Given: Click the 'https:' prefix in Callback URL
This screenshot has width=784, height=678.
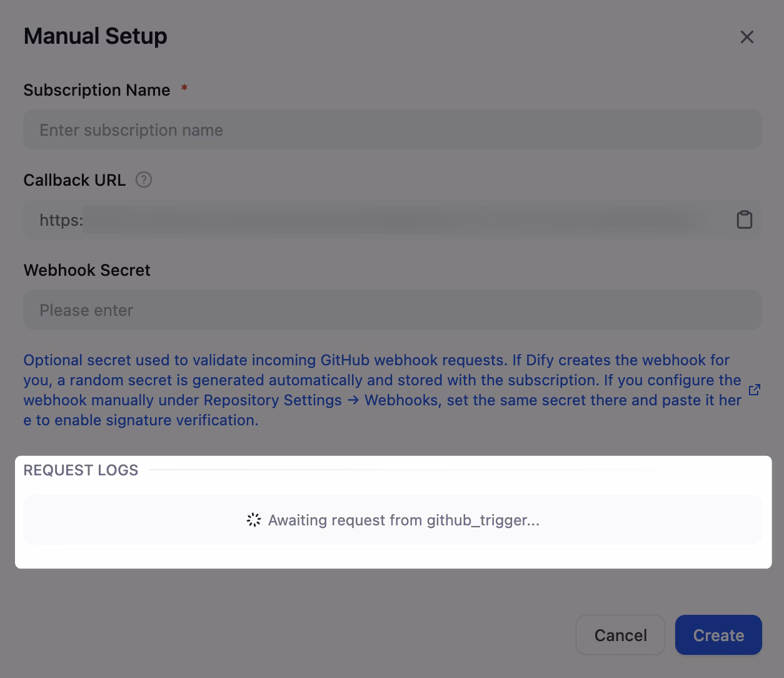Looking at the screenshot, I should tap(61, 220).
